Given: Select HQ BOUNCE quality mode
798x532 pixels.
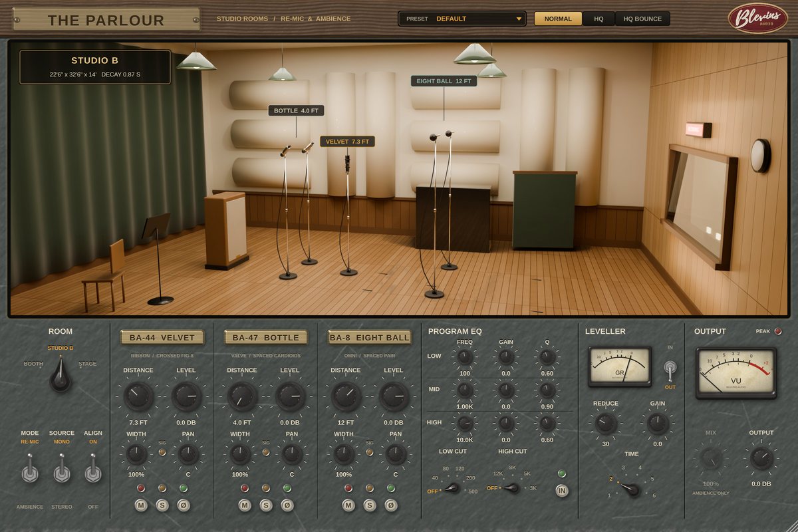Looking at the screenshot, I should (642, 19).
